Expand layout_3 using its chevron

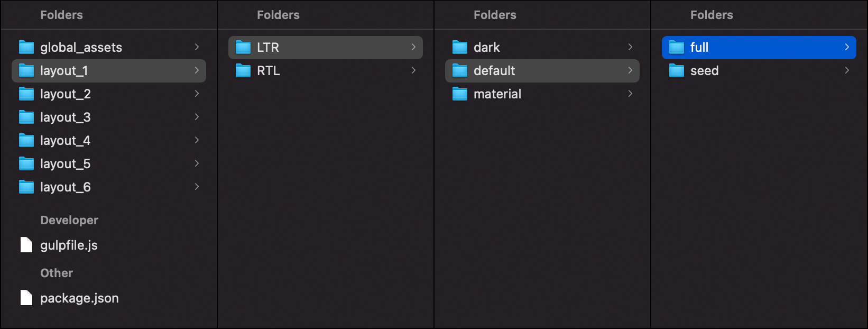click(x=197, y=117)
